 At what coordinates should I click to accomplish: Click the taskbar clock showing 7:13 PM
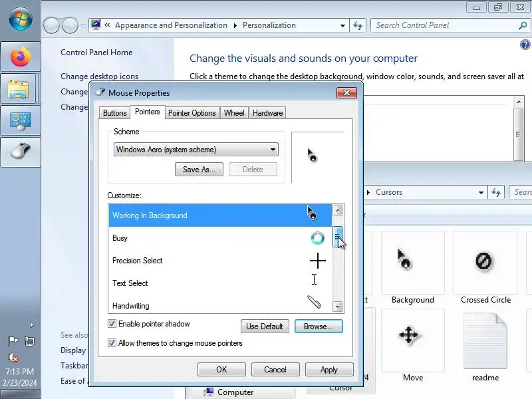click(x=20, y=371)
